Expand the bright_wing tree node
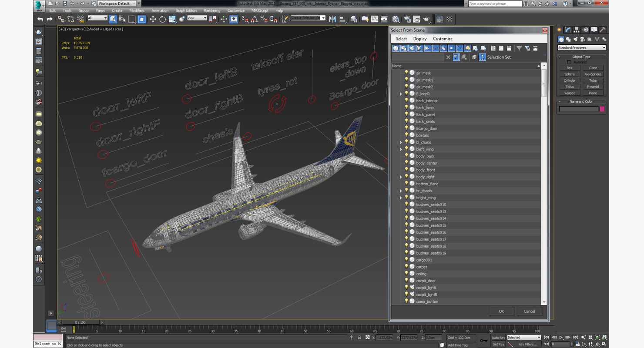The image size is (644, 348). point(401,198)
